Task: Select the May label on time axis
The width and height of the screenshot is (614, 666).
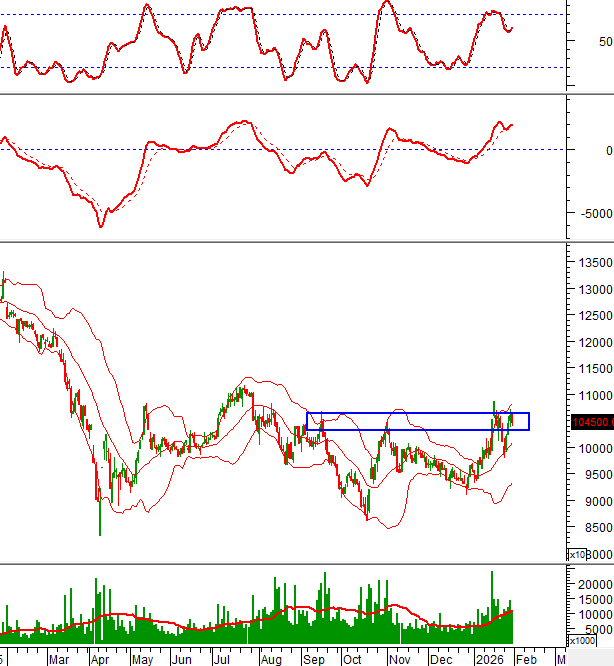Action: pyautogui.click(x=141, y=659)
